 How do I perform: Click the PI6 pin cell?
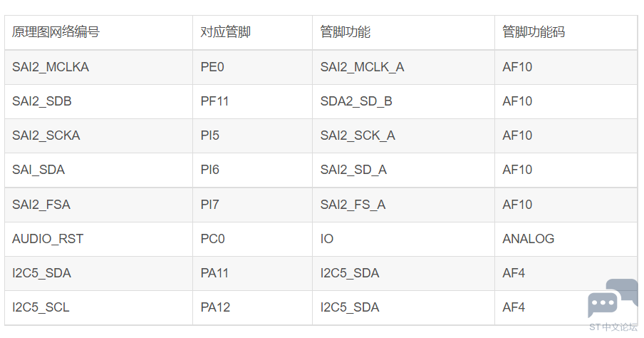pyautogui.click(x=252, y=170)
